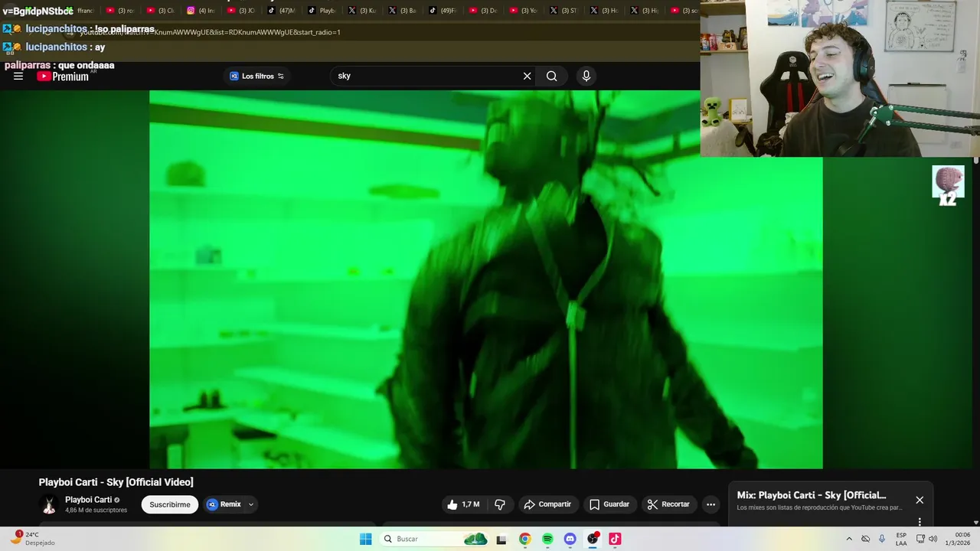Switch to the '(3) De' YouTube tab
Viewport: 980px width, 551px height.
pos(482,11)
